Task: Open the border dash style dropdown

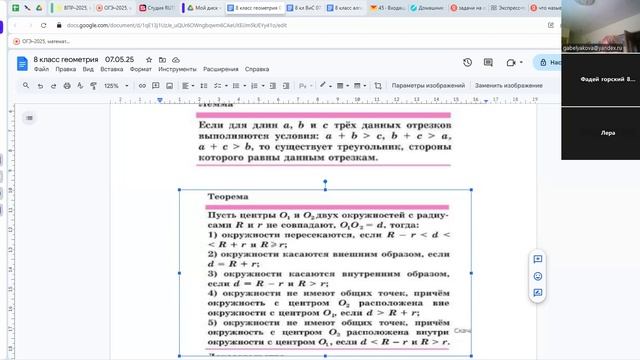Action: 359,86
